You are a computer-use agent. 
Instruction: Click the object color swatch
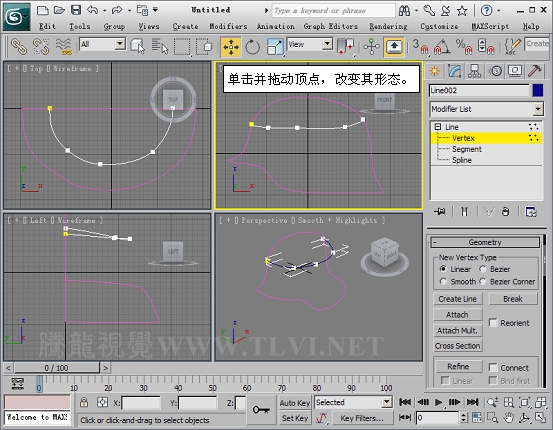coord(538,90)
